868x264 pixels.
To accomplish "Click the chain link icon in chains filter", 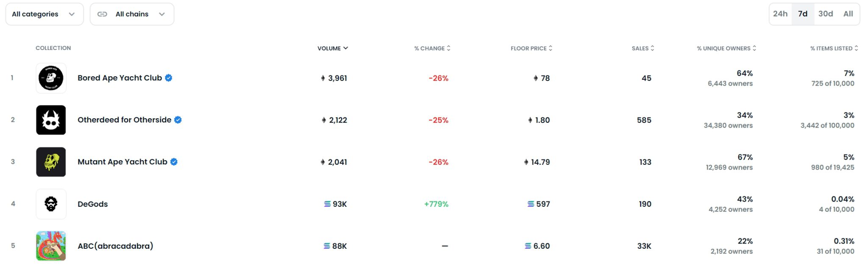I will click(x=102, y=14).
